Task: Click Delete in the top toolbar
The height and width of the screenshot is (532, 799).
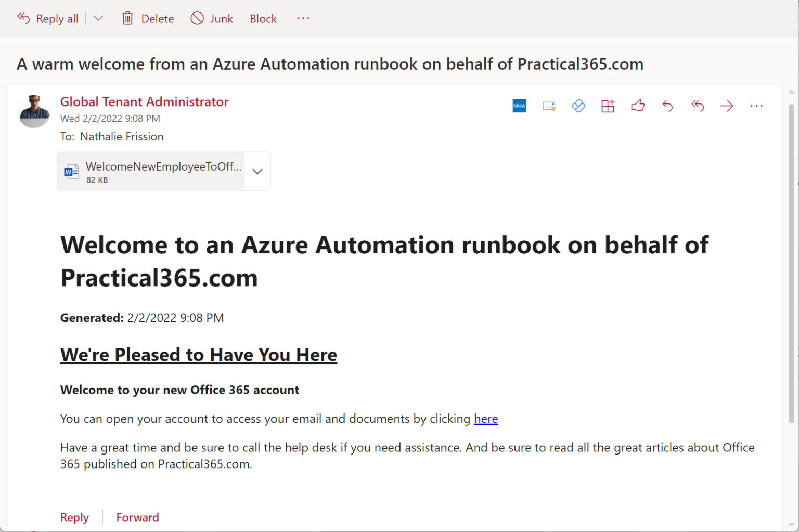Action: pyautogui.click(x=148, y=19)
